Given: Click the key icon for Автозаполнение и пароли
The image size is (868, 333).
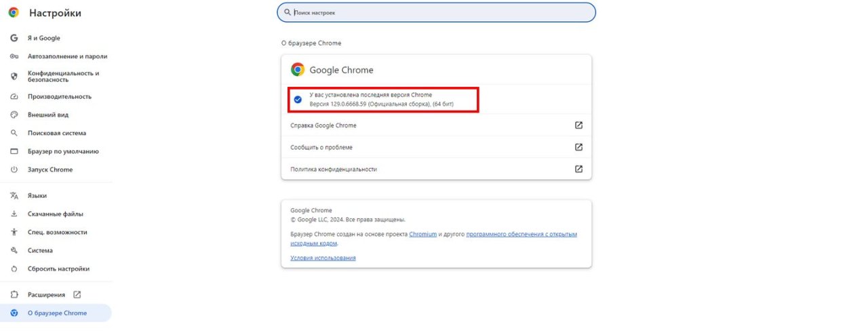Looking at the screenshot, I should (14, 56).
